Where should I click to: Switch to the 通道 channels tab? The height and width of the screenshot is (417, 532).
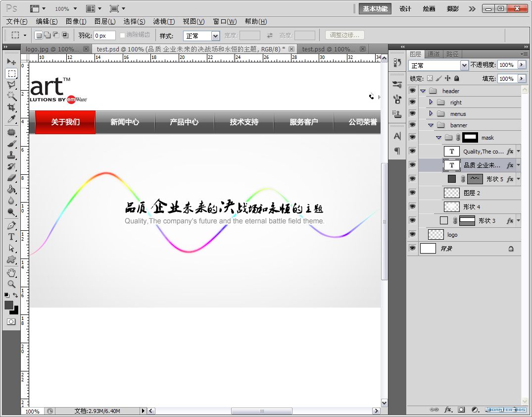434,54
